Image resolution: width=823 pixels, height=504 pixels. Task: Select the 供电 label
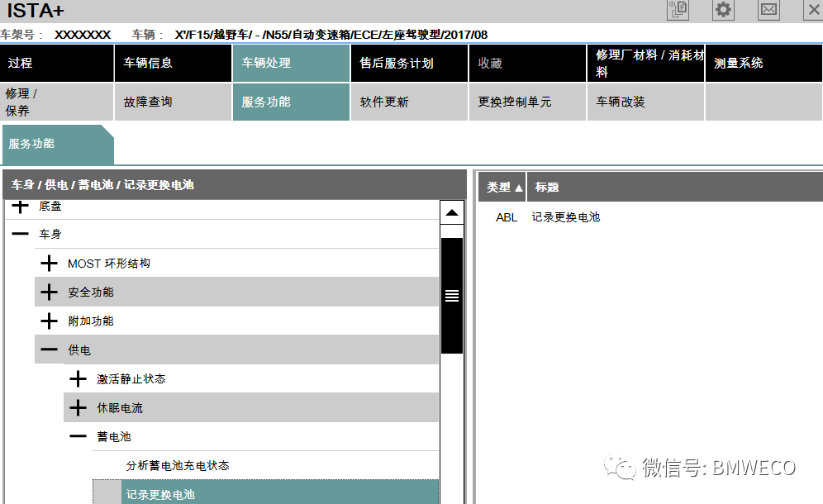78,350
